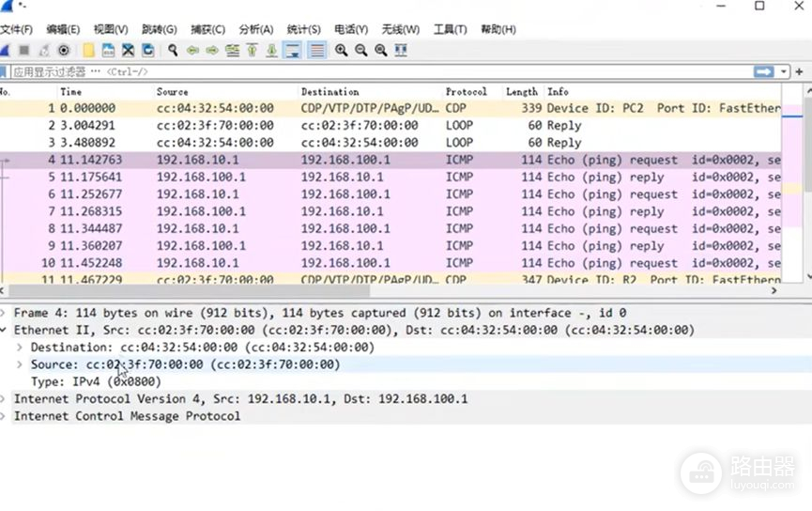
Task: Stop the running packet capture
Action: (x=23, y=50)
